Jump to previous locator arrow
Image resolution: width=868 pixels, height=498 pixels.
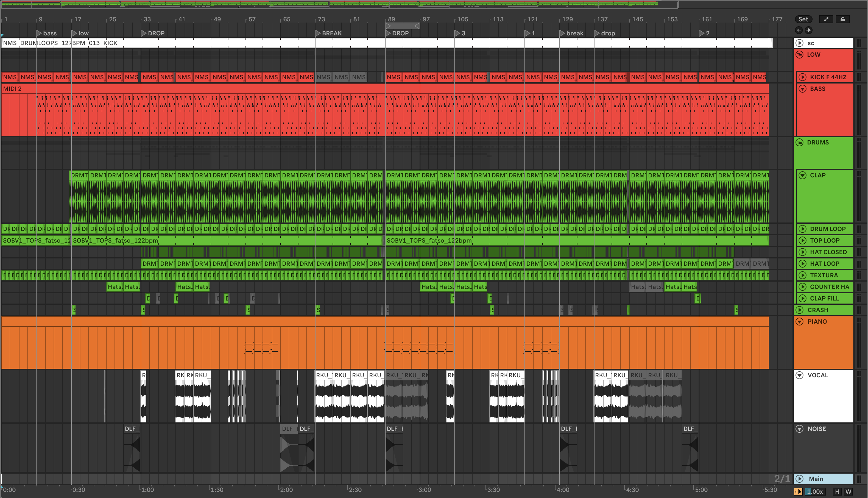tap(799, 30)
